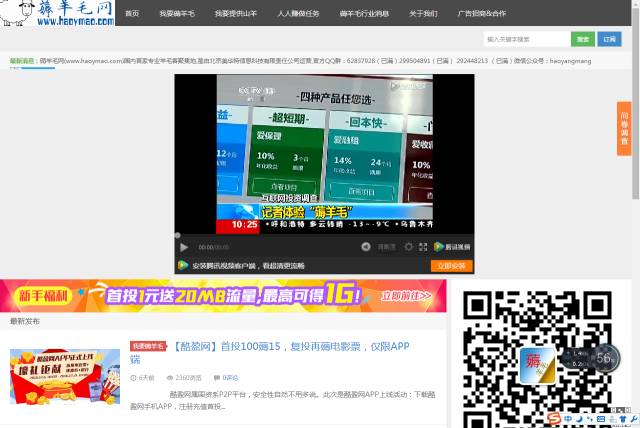
Task: Click the Sogou moon half-width icon
Action: pos(579,419)
